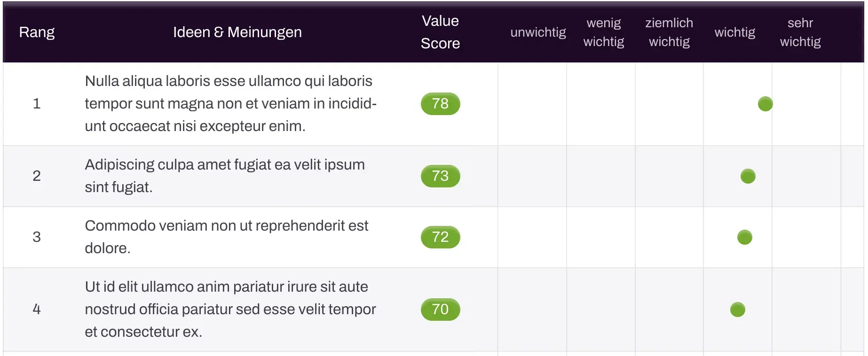Image resolution: width=868 pixels, height=356 pixels.
Task: Select the wenig wichtig column header
Action: point(604,32)
